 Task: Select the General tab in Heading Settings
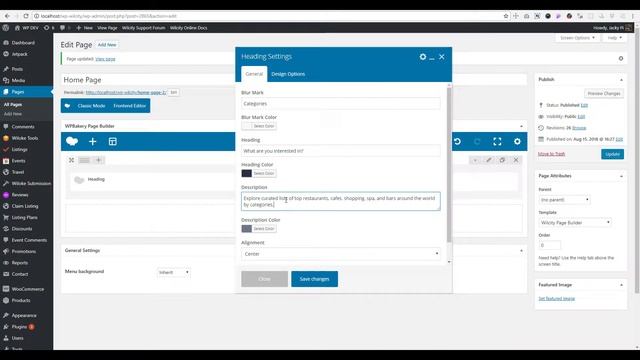pos(254,74)
